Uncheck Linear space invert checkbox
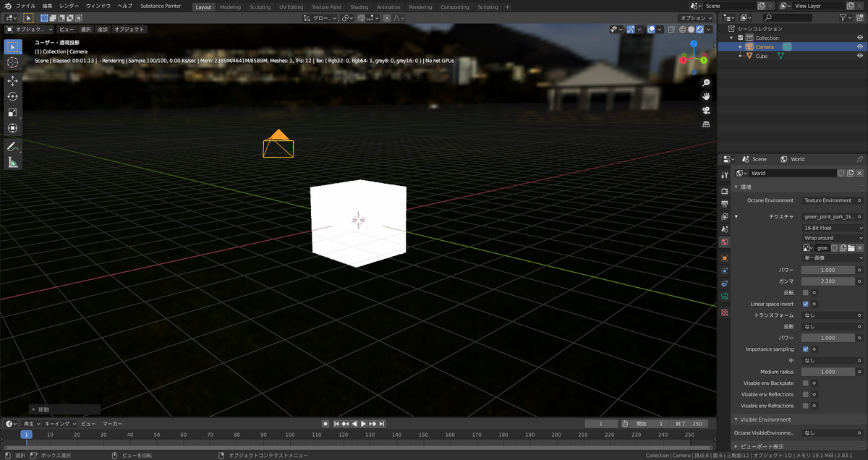Viewport: 868px width, 460px height. coord(806,304)
